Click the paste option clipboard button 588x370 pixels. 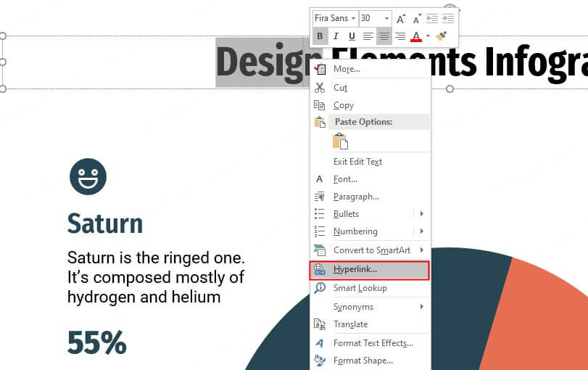340,141
